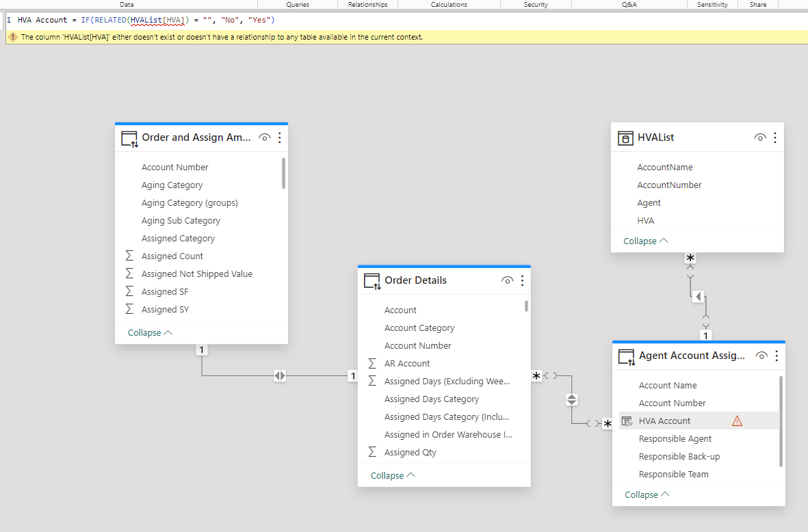Viewport: 808px width, 532px height.
Task: Click the sigma icon beside Assigned Days (Excluding Wee...
Action: point(372,381)
